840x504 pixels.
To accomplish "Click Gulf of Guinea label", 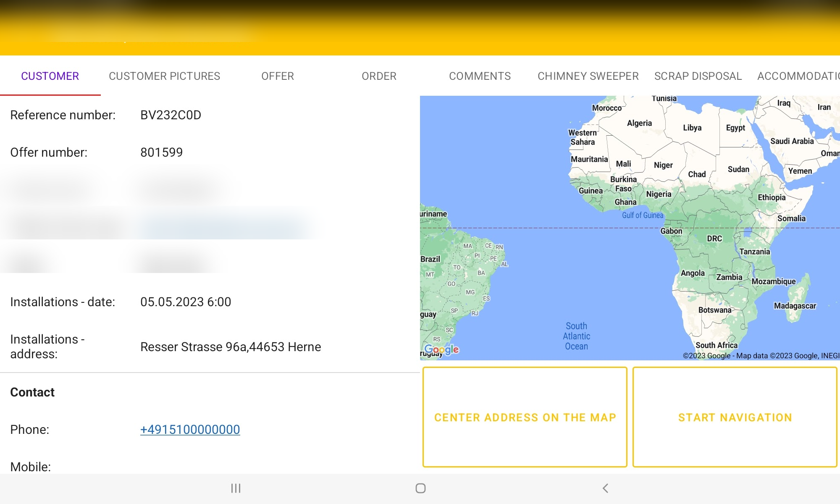I will tap(643, 215).
